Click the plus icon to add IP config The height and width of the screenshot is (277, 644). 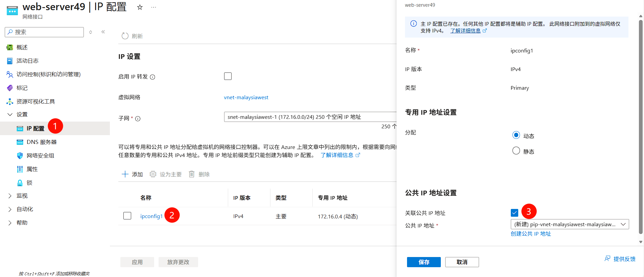[125, 174]
